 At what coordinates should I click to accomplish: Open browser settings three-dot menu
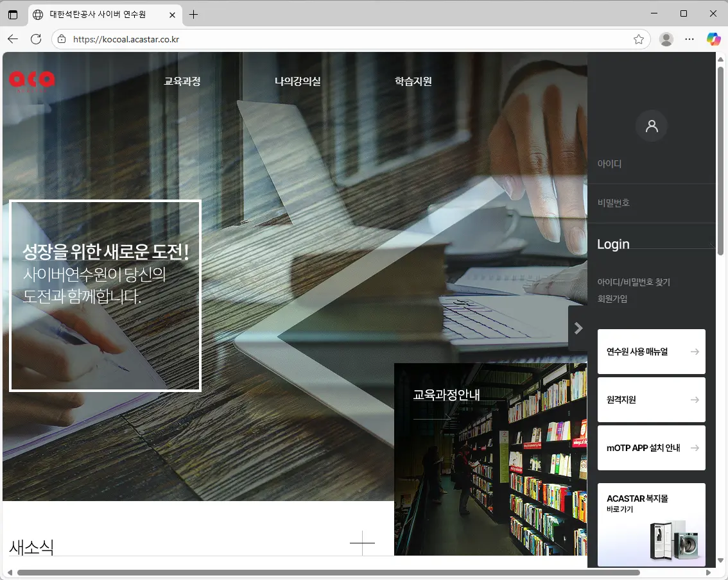[x=689, y=39]
